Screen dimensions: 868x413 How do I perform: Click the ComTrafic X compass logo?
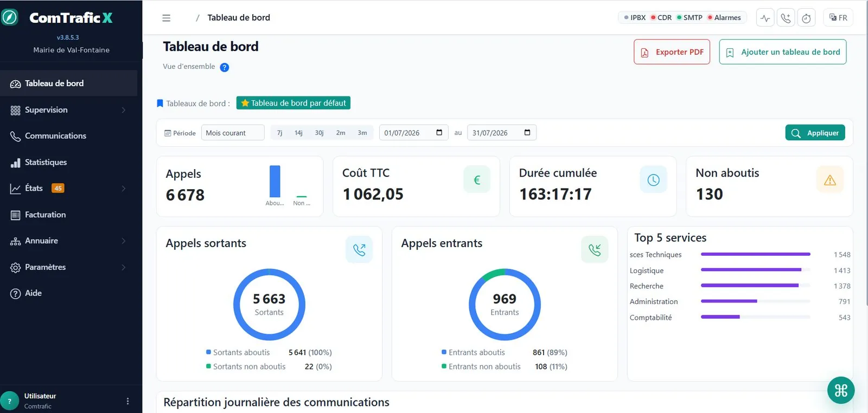pos(9,17)
